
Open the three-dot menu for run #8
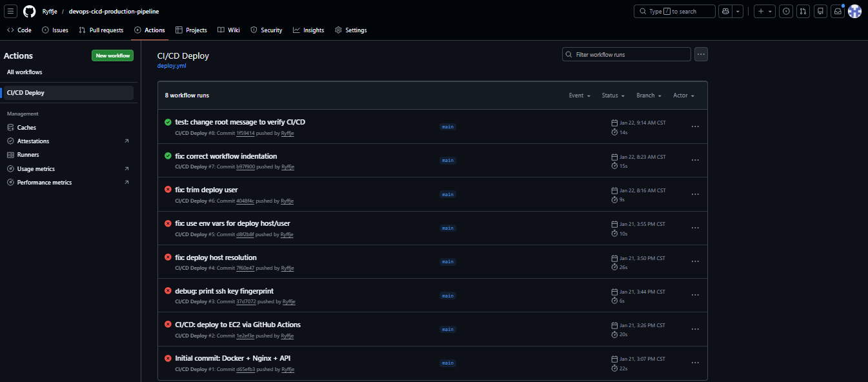pyautogui.click(x=695, y=126)
